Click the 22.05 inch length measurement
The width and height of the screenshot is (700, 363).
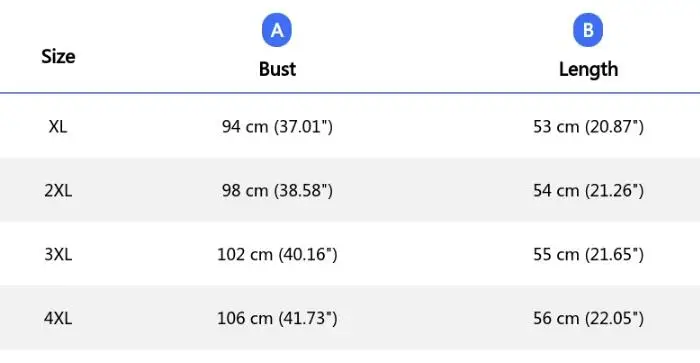[x=615, y=318]
